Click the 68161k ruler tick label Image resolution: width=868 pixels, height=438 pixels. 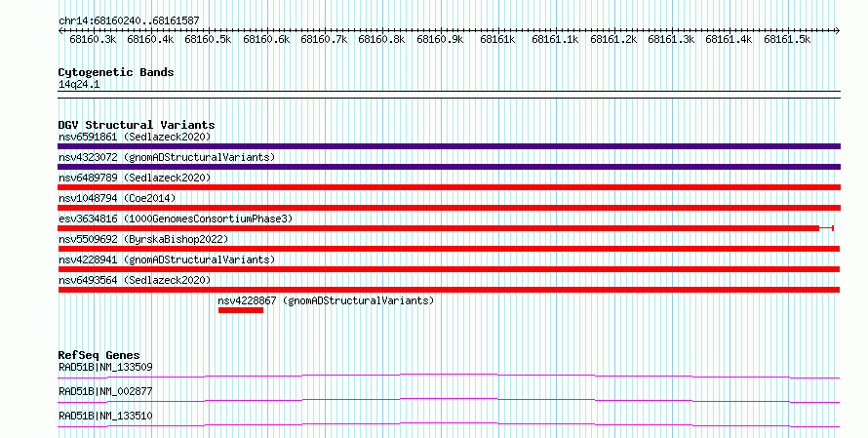pyautogui.click(x=497, y=40)
